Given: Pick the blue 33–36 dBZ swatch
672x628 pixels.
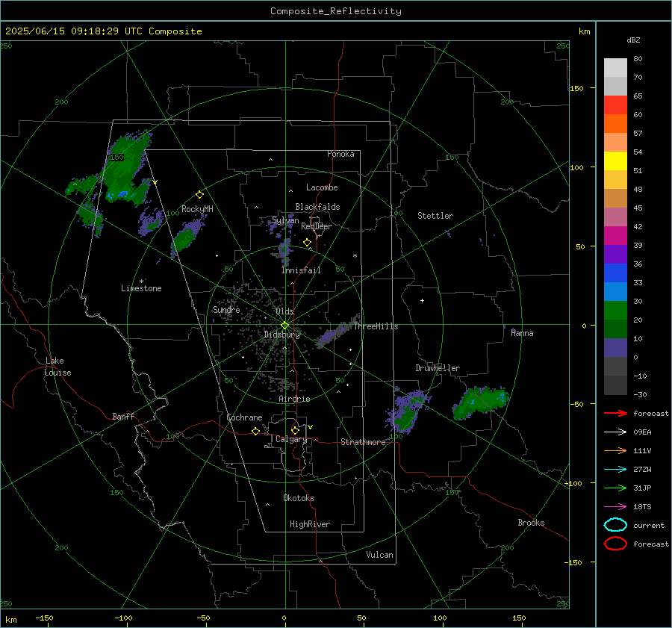Looking at the screenshot, I should pos(615,273).
